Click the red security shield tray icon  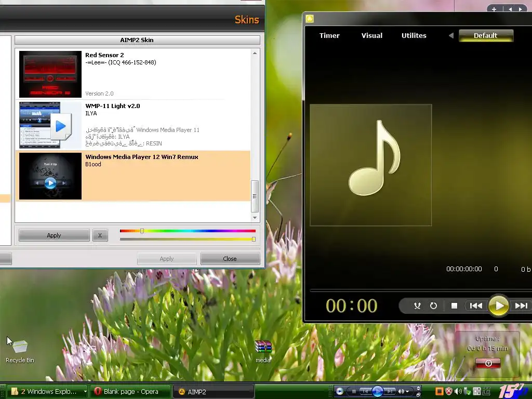(449, 391)
